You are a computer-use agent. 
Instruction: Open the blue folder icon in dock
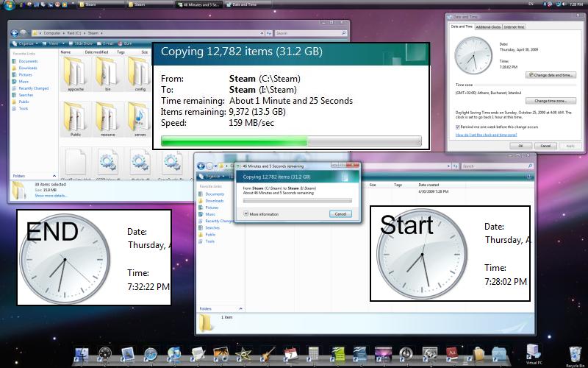pyautogui.click(x=499, y=354)
